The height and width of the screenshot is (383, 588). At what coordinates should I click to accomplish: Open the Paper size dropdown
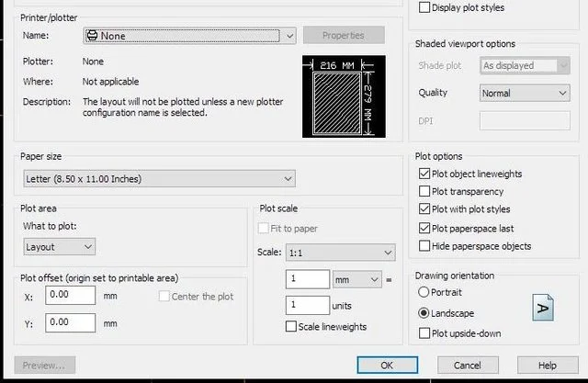[x=159, y=179]
